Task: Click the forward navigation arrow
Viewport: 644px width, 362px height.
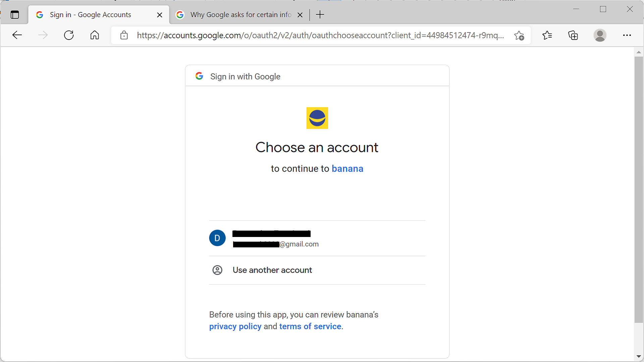Action: [43, 35]
